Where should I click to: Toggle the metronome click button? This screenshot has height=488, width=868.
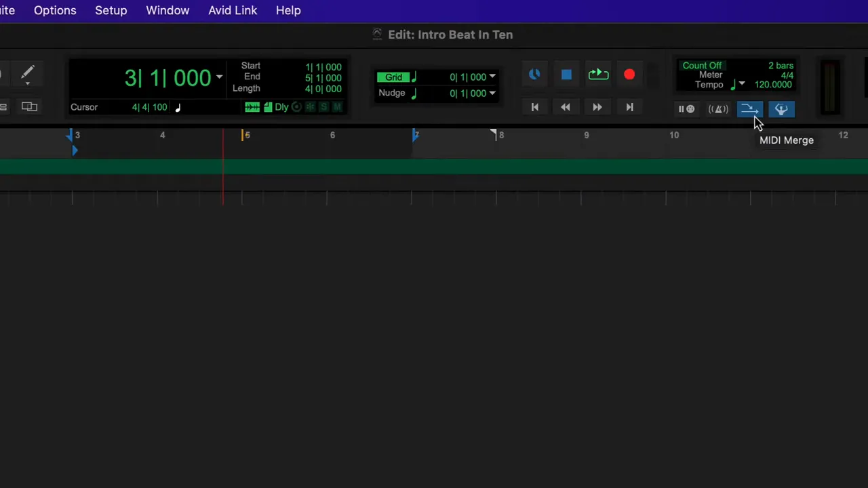(718, 109)
